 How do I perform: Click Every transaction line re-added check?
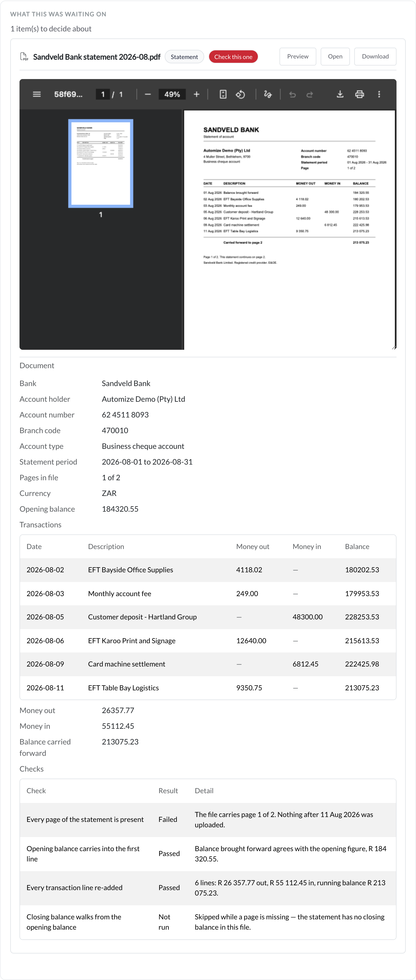coord(74,888)
